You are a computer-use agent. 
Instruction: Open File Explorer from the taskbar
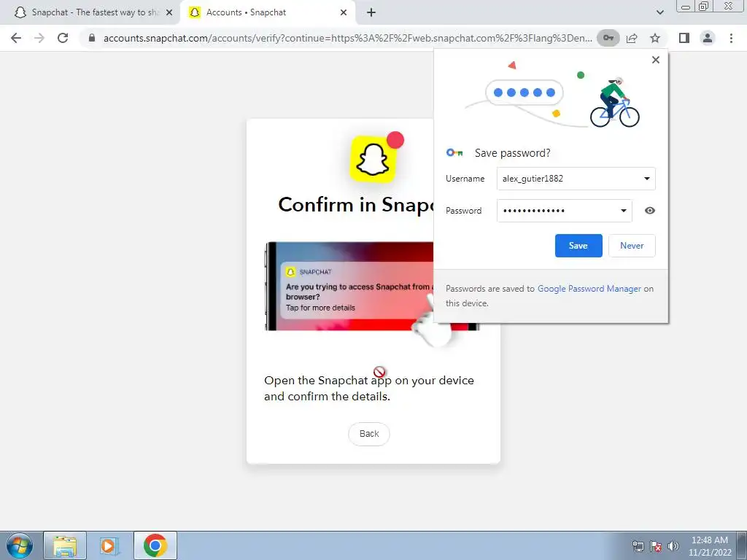(65, 545)
